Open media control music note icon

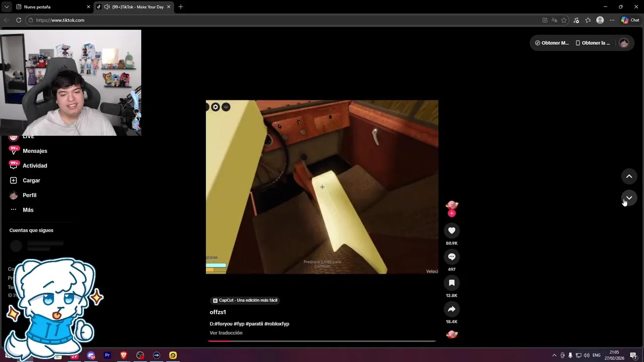576,20
